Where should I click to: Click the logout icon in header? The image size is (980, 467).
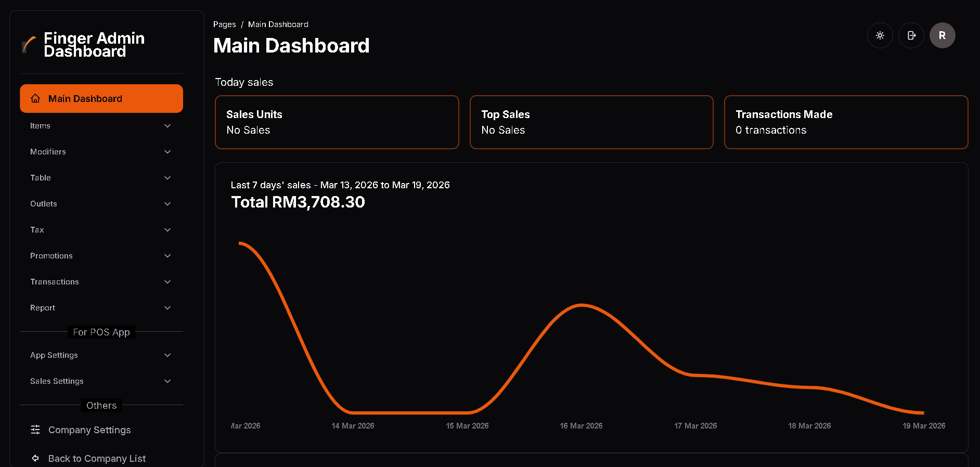pos(911,35)
